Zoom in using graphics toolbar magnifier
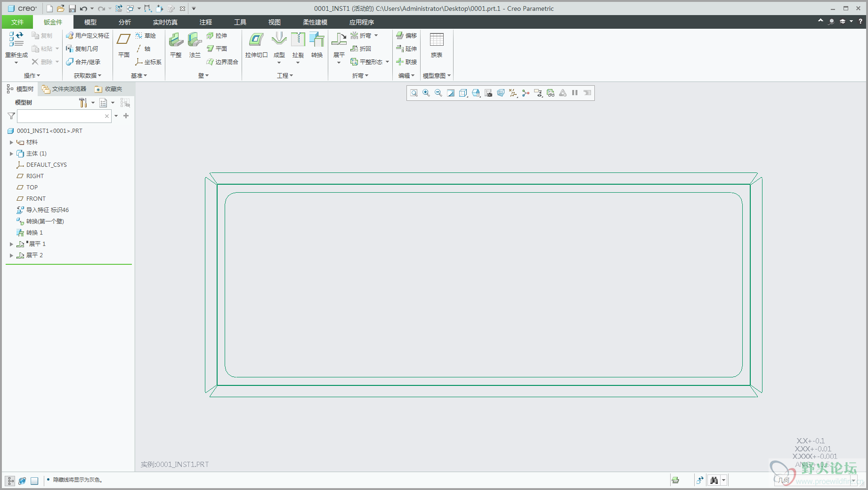Viewport: 868px width, 490px height. 426,93
